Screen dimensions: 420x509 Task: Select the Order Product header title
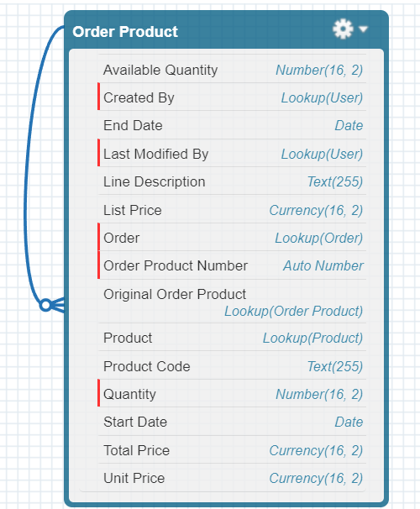pyautogui.click(x=125, y=32)
